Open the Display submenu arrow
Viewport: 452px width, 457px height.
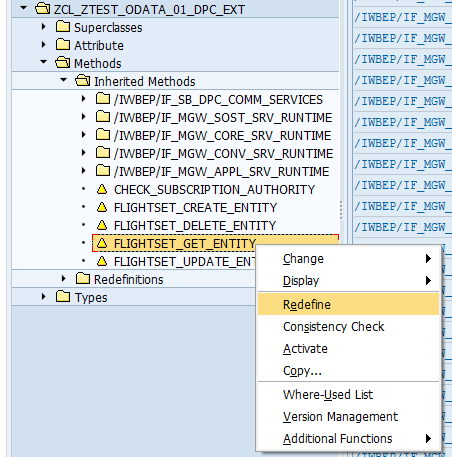click(428, 281)
